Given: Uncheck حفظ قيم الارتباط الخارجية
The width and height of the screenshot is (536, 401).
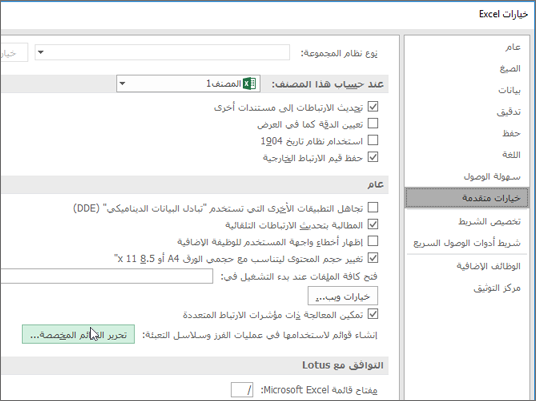Looking at the screenshot, I should [x=373, y=157].
